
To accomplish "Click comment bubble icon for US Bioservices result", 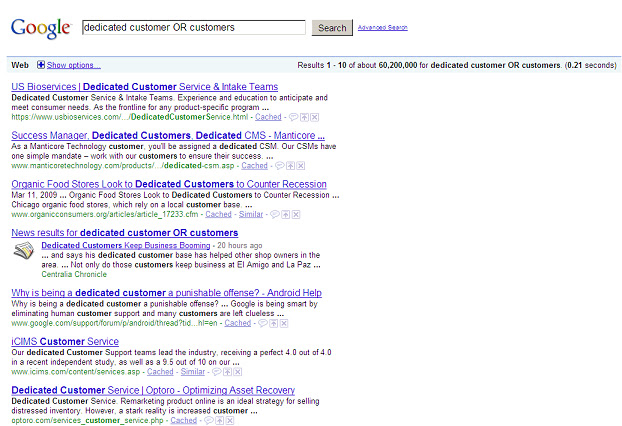I will pyautogui.click(x=294, y=117).
